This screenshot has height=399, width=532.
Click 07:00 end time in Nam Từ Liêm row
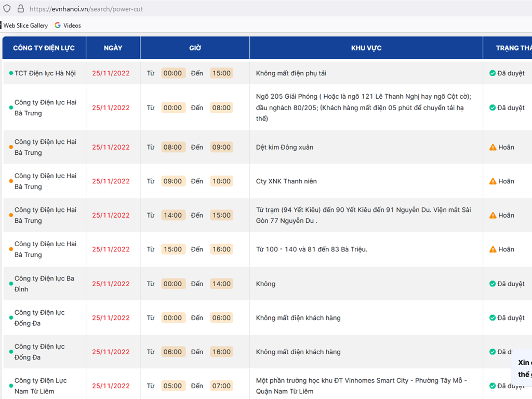(221, 386)
